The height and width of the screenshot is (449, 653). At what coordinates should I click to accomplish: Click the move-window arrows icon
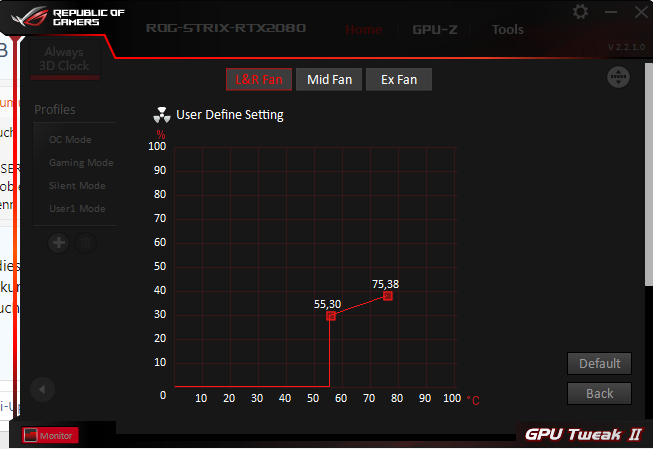click(x=618, y=77)
